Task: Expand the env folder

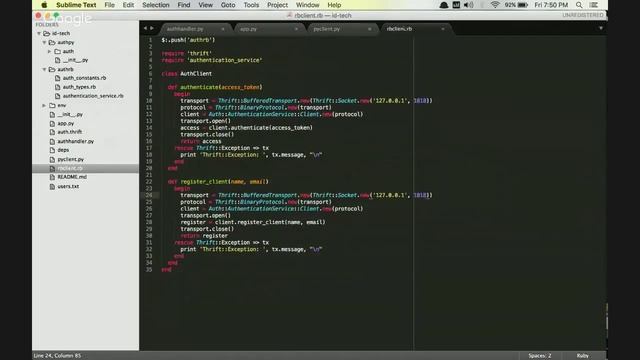Action: click(44, 105)
